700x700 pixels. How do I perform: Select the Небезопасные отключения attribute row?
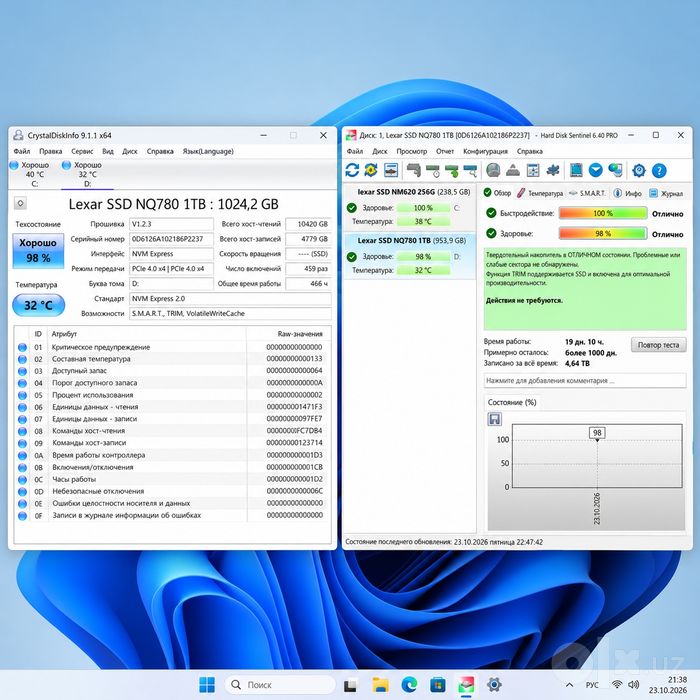pyautogui.click(x=174, y=491)
